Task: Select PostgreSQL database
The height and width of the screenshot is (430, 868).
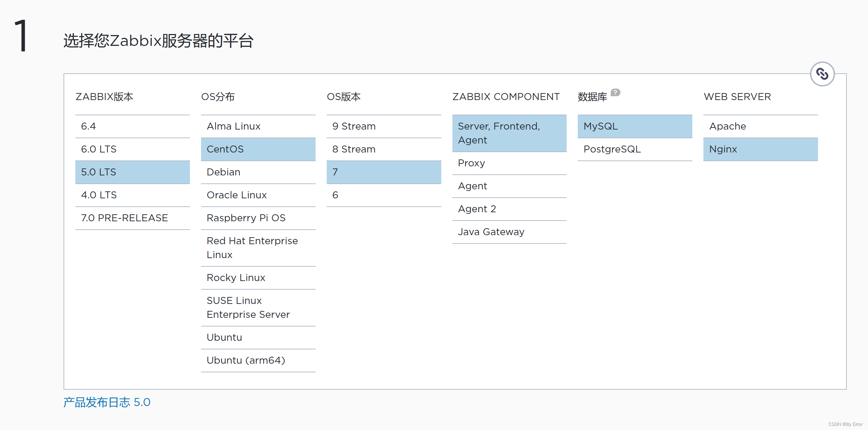Action: [x=635, y=149]
